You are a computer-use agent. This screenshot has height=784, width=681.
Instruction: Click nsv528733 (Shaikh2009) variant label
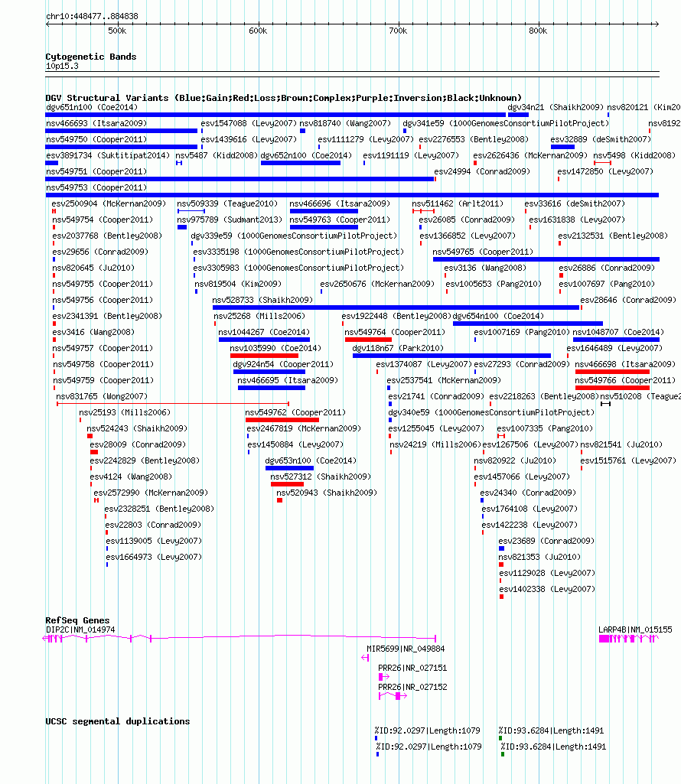[262, 300]
